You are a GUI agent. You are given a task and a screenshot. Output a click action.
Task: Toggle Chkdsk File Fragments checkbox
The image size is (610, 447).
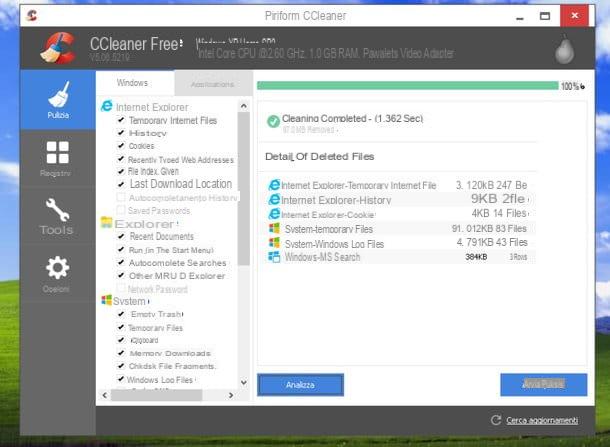click(x=121, y=366)
